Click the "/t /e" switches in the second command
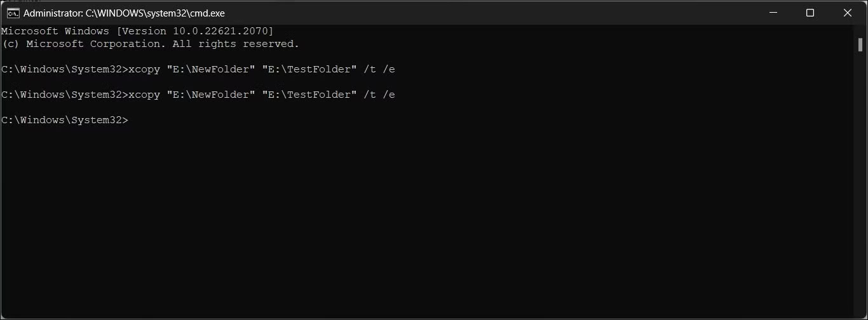Image resolution: width=868 pixels, height=320 pixels. pos(379,95)
